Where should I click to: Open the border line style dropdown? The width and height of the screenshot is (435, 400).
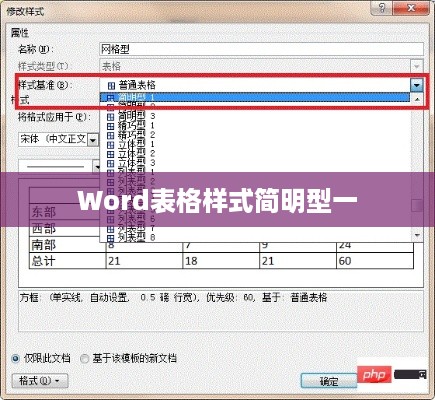tap(97, 167)
